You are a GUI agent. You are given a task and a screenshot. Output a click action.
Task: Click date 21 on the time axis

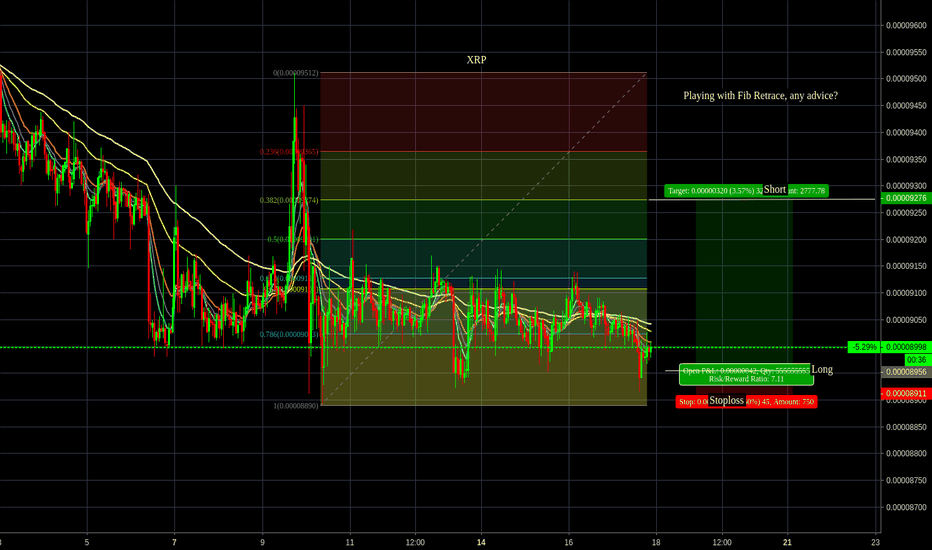787,542
